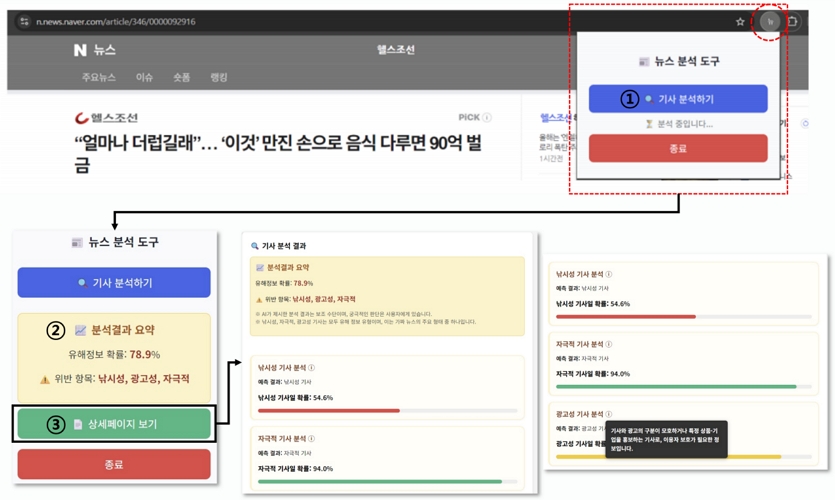Click the 헬스조선 logo above the headline
835x500 pixels.
(x=106, y=118)
